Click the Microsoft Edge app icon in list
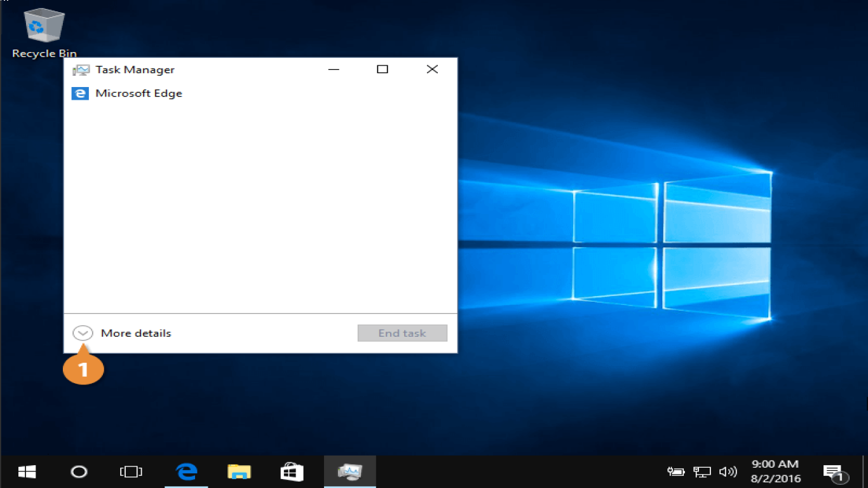The height and width of the screenshot is (488, 868). tap(80, 93)
